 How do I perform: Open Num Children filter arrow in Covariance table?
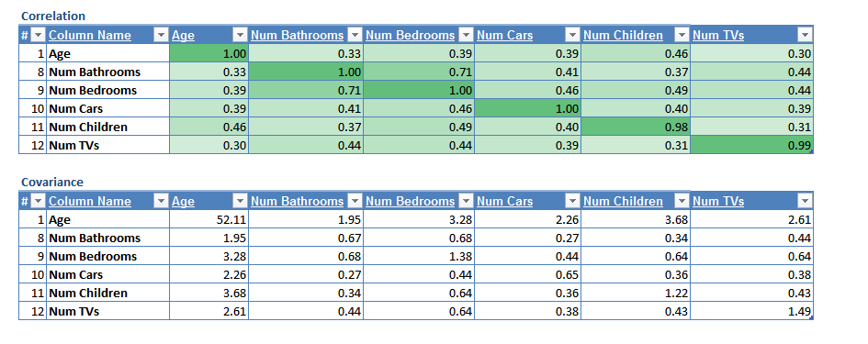click(x=682, y=201)
